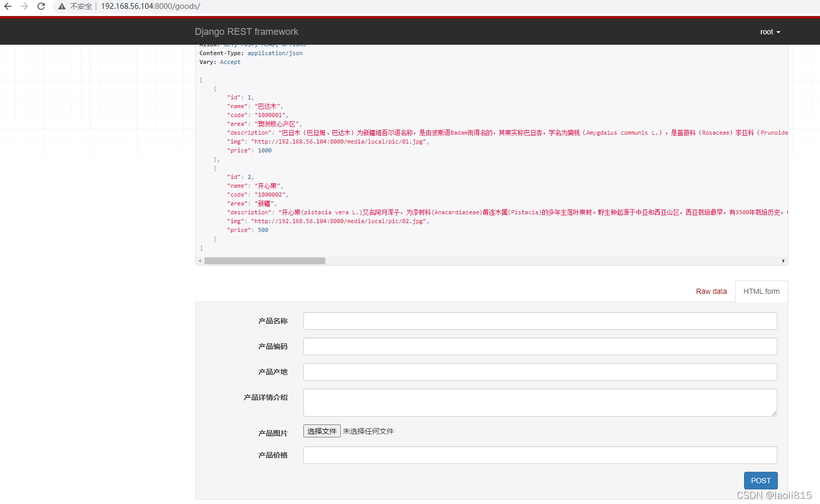Focus the 产品产地 input field
Screen dimensions: 820x504
[x=540, y=372]
